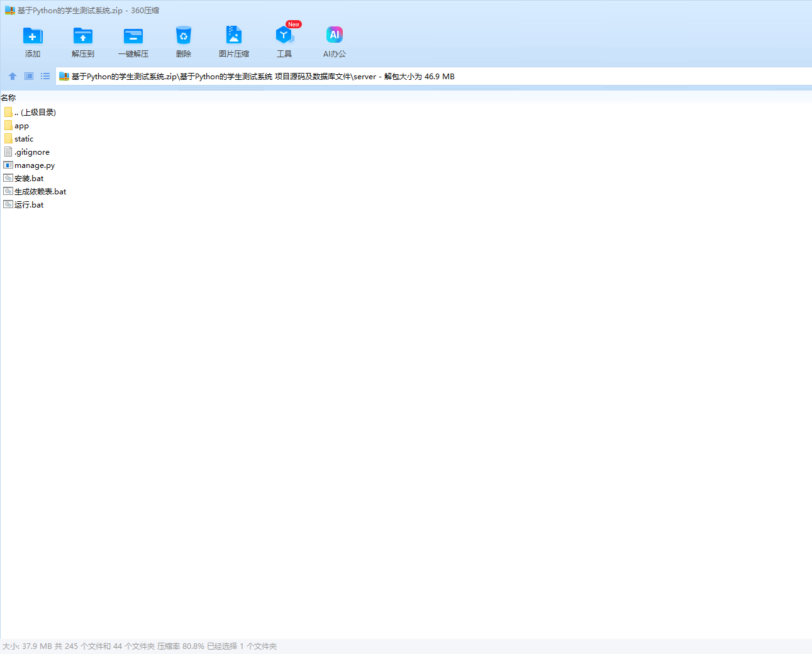Go up one level with the arrow icon
812x654 pixels.
coord(13,76)
